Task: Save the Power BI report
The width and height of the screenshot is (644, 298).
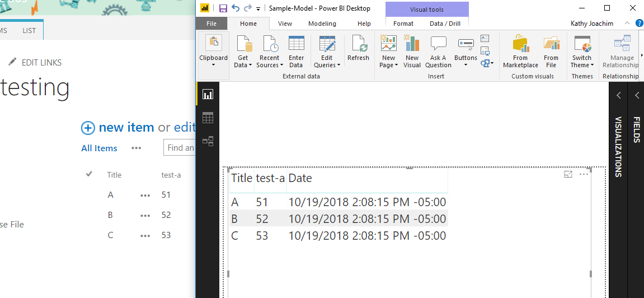Action: 223,8
